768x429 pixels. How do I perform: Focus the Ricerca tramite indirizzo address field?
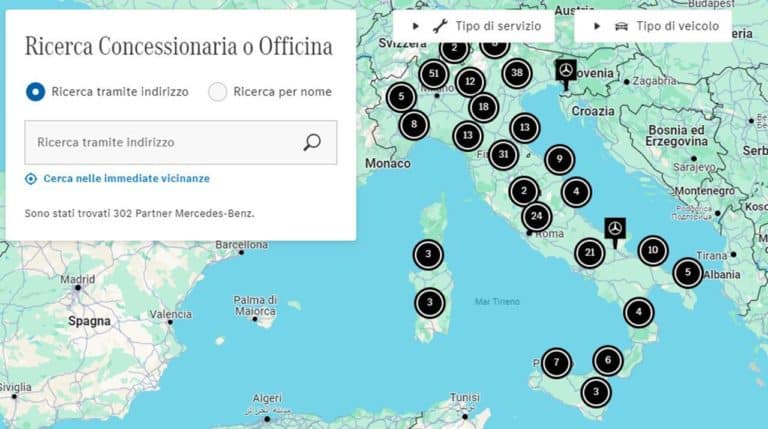pyautogui.click(x=181, y=143)
